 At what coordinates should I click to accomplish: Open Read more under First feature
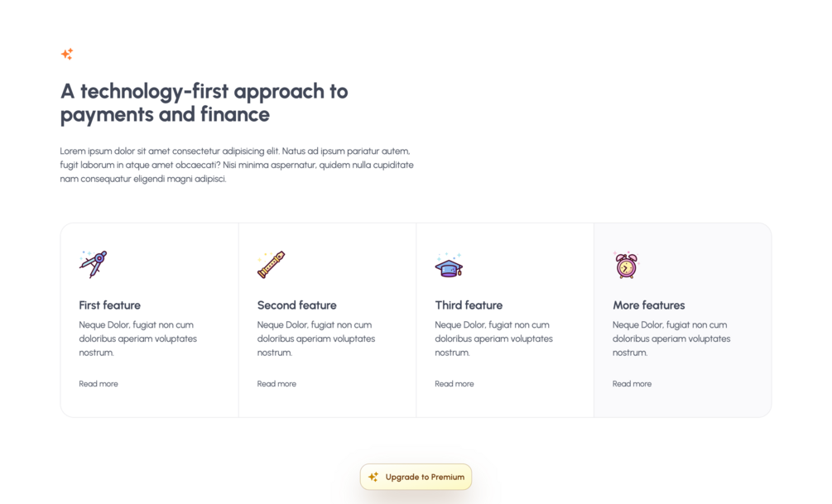[x=99, y=383]
